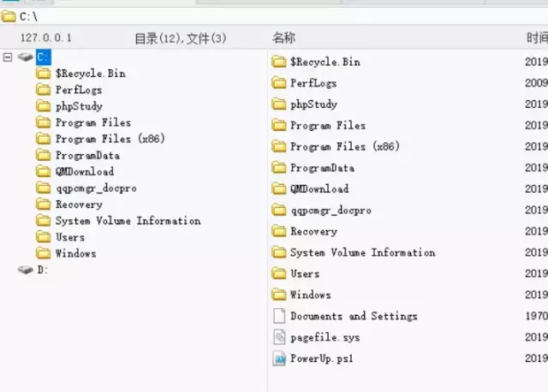Image resolution: width=548 pixels, height=392 pixels.
Task: Click the 1970 date of Documents and Settings
Action: click(537, 316)
